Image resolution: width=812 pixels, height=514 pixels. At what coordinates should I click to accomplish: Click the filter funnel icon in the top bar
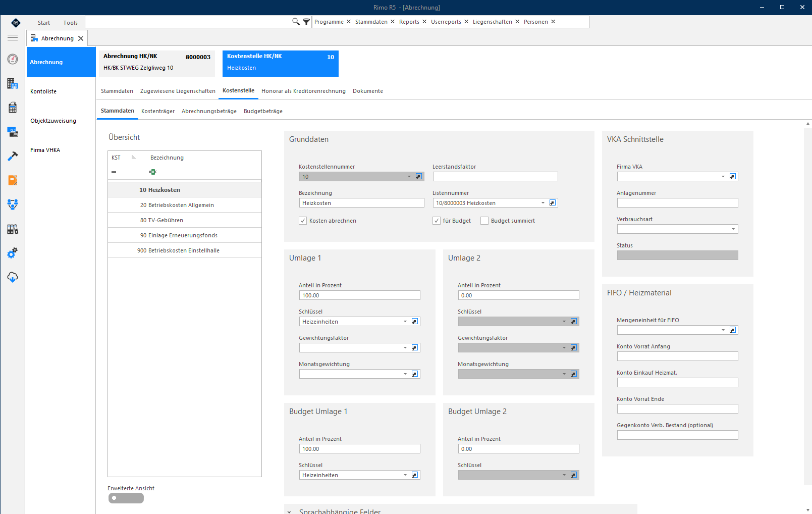pos(306,22)
